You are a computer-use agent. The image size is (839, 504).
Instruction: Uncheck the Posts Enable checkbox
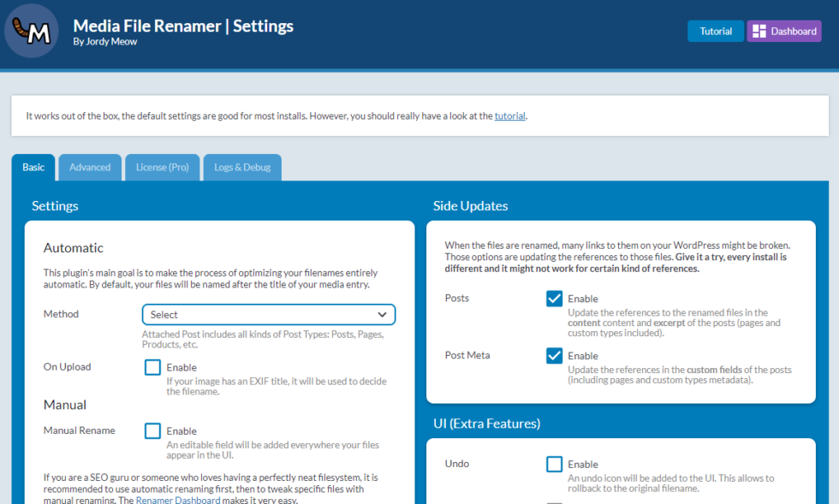[x=555, y=299]
